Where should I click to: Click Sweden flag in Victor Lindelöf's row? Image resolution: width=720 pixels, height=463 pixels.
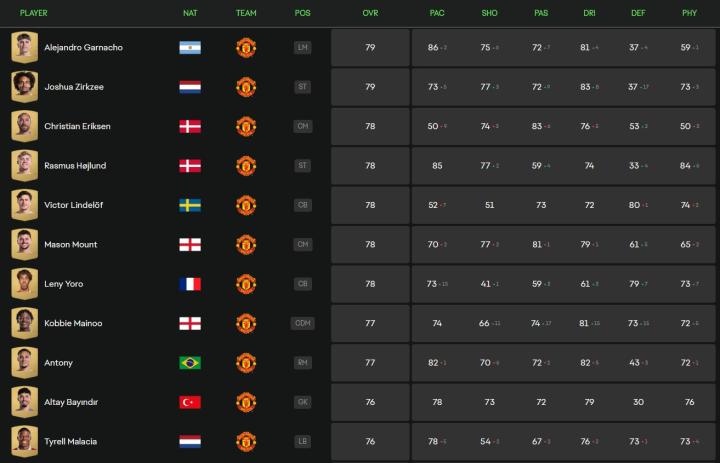[x=190, y=205]
